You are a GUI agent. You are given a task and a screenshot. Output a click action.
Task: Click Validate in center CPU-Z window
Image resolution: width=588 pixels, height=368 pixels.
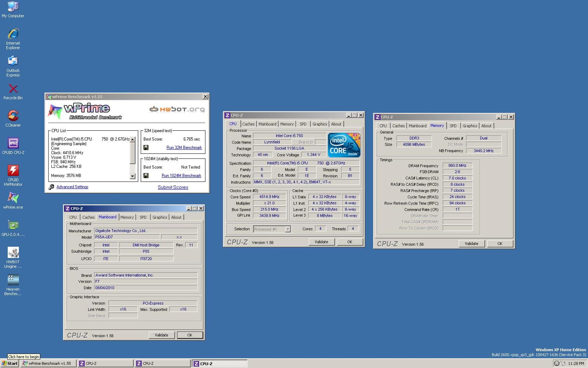click(321, 242)
